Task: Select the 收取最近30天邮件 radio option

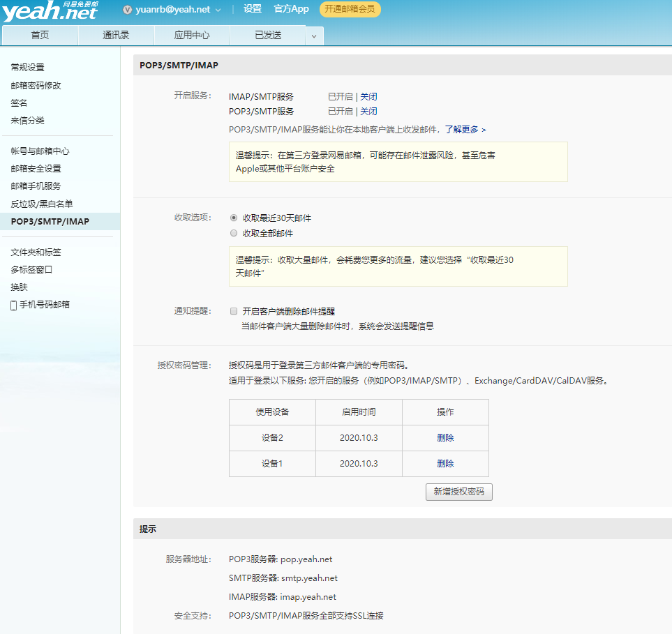Action: 234,218
